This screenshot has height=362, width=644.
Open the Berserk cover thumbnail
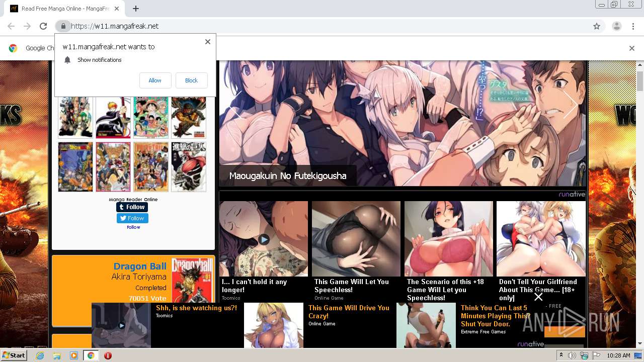189,117
